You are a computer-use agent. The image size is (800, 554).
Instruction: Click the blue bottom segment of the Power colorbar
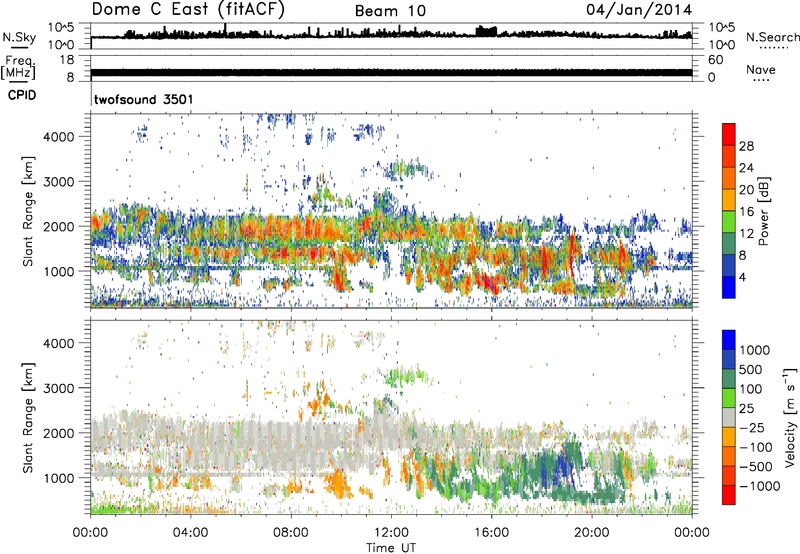pos(729,287)
